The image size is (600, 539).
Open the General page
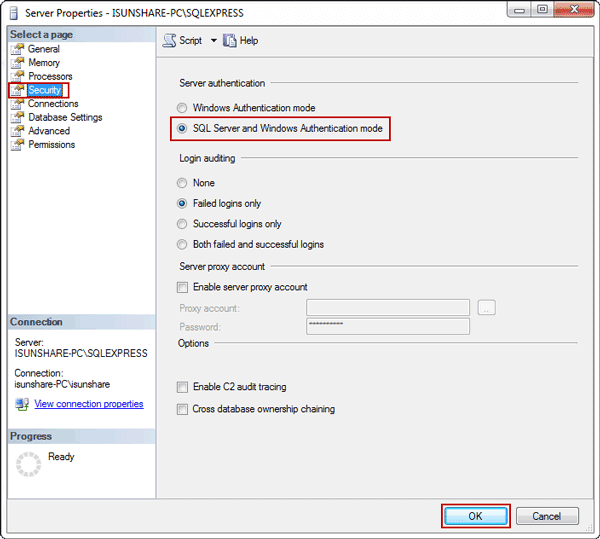click(44, 49)
